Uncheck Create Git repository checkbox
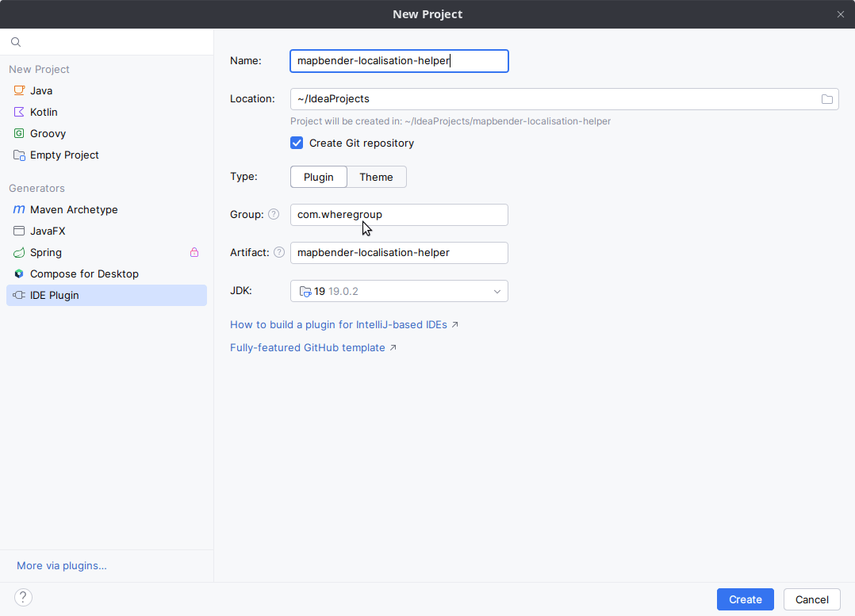Image resolution: width=855 pixels, height=616 pixels. [x=297, y=143]
